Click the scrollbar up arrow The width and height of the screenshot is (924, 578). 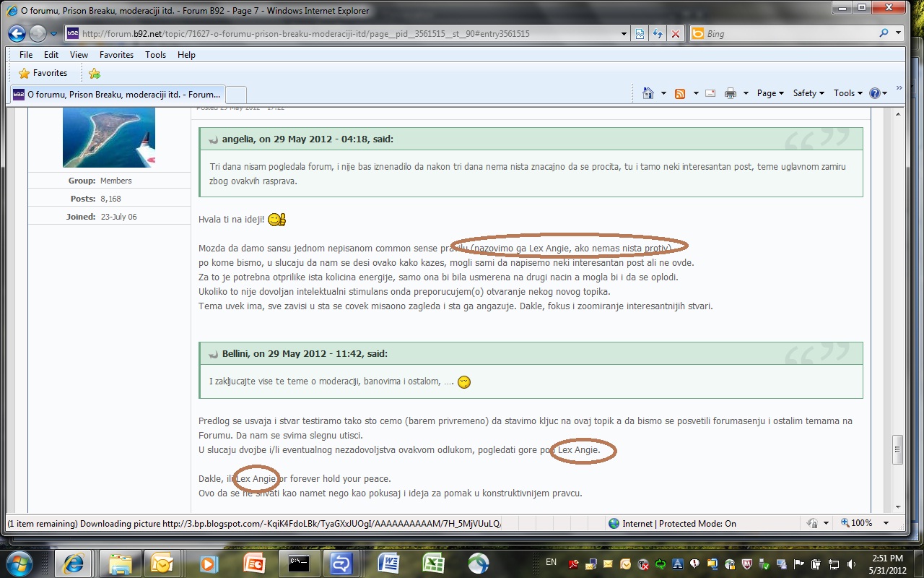898,113
